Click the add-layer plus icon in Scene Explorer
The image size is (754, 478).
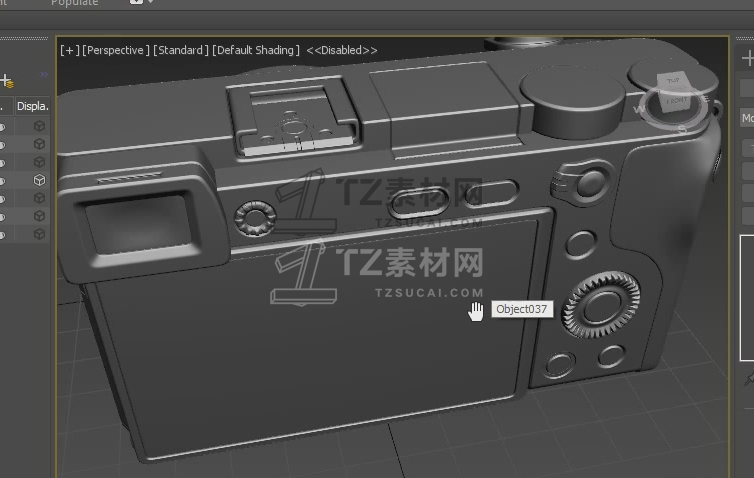(7, 81)
